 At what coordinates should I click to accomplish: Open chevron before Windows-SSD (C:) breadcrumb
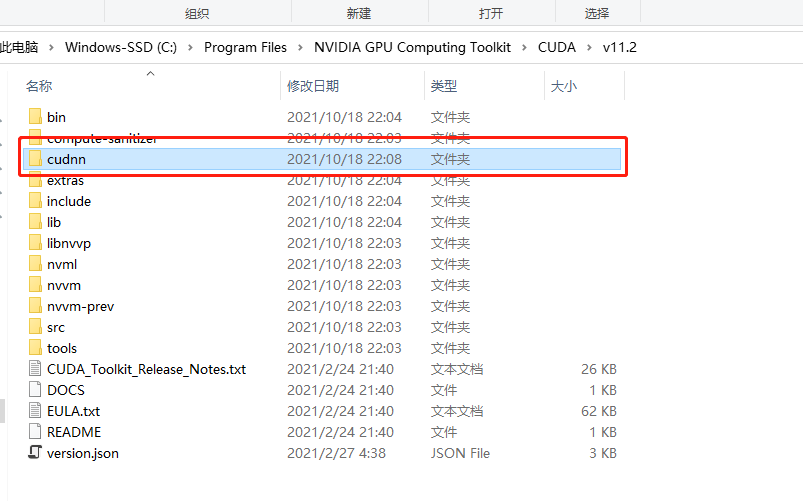point(51,48)
